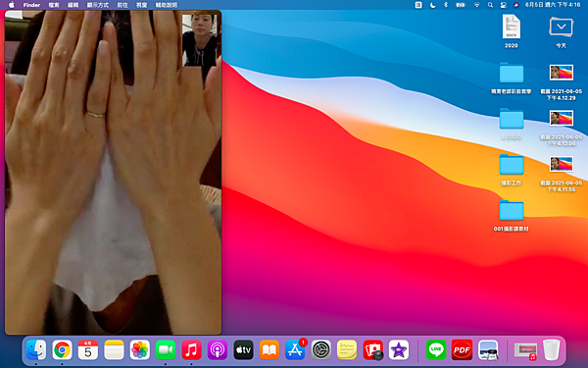Open the Photos app in Dock
588x368 pixels.
(139, 350)
